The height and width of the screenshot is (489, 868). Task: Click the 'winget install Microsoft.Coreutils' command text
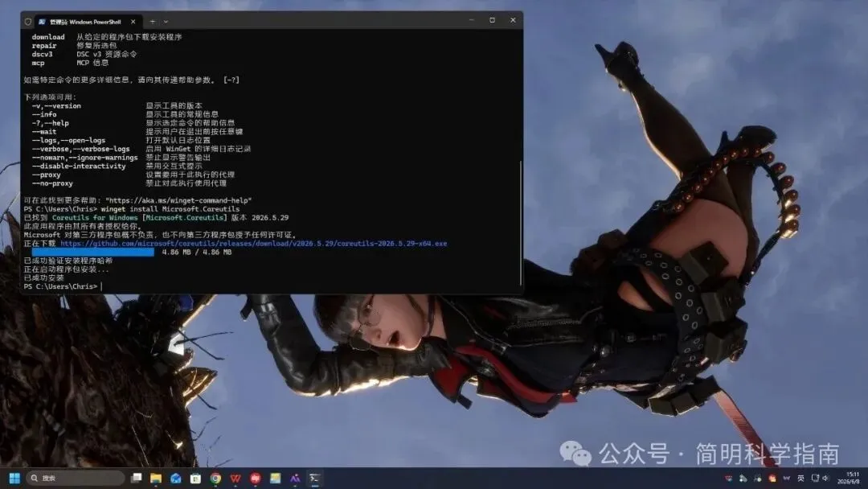coord(170,209)
